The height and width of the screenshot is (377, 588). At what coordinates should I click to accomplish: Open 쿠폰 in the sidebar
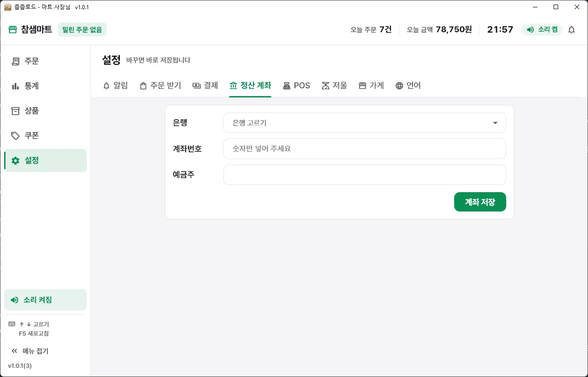(x=45, y=136)
